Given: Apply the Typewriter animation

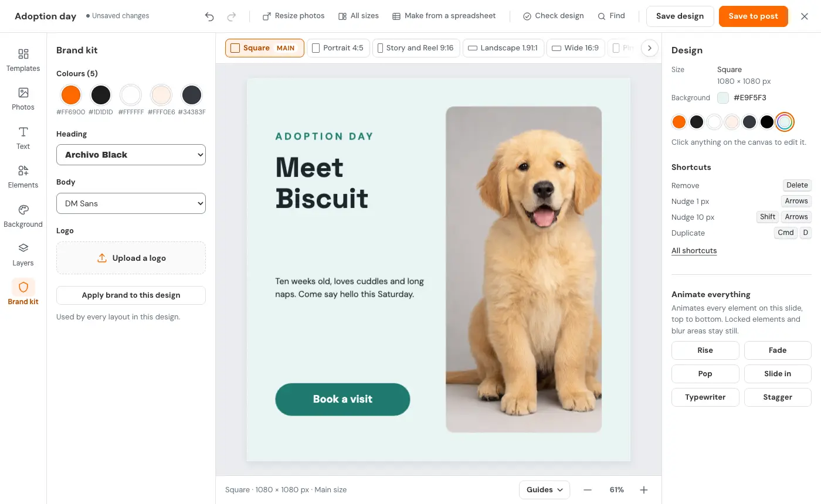Looking at the screenshot, I should pyautogui.click(x=705, y=397).
